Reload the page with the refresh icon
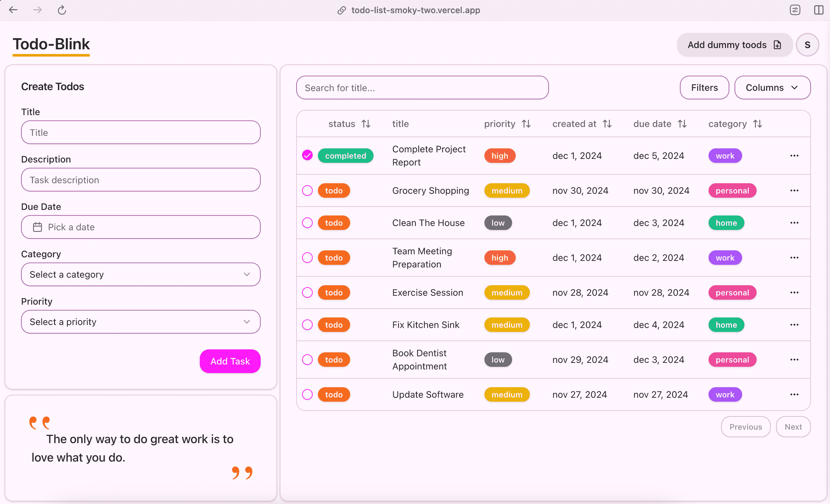Image resolution: width=830 pixels, height=504 pixels. click(62, 10)
